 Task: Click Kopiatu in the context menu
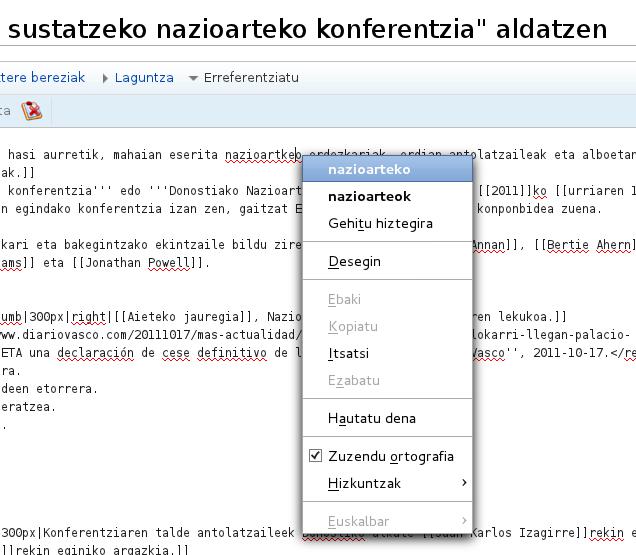[352, 326]
